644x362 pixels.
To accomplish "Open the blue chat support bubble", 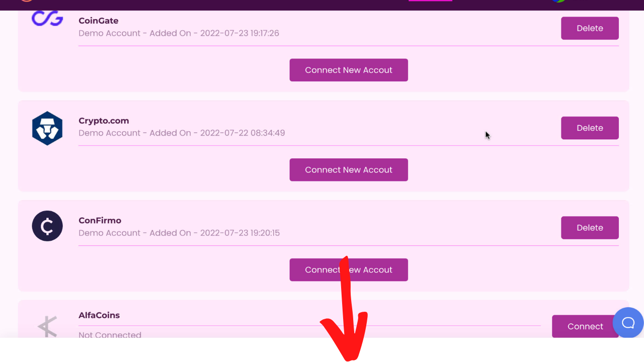I will [628, 322].
